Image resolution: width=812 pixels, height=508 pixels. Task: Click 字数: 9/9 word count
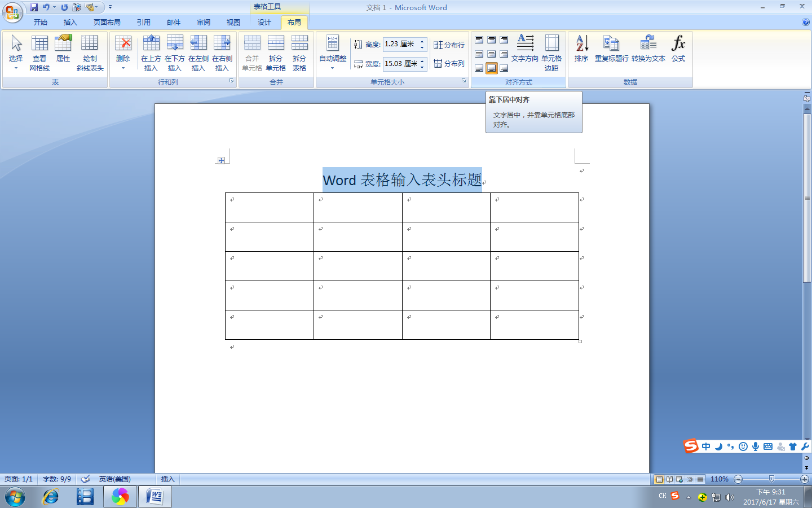click(57, 479)
